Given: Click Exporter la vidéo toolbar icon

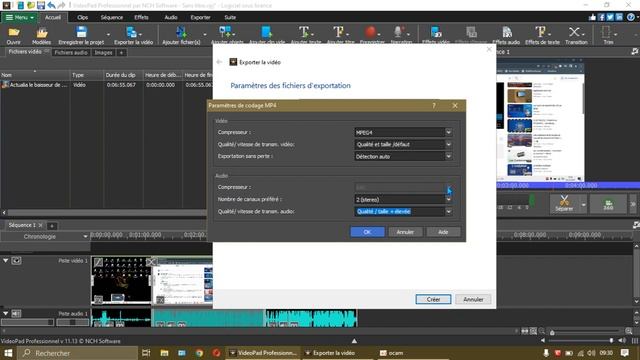Looking at the screenshot, I should (x=131, y=32).
